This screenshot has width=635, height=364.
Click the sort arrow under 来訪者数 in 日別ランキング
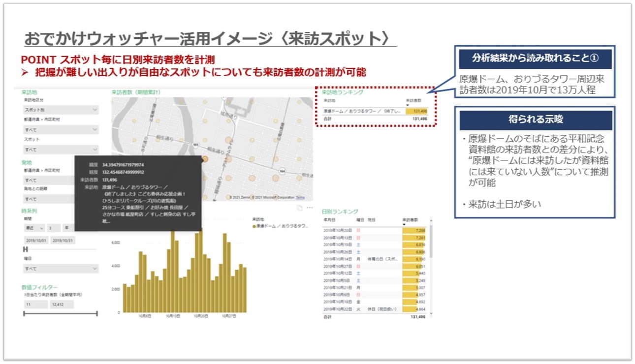[405, 225]
